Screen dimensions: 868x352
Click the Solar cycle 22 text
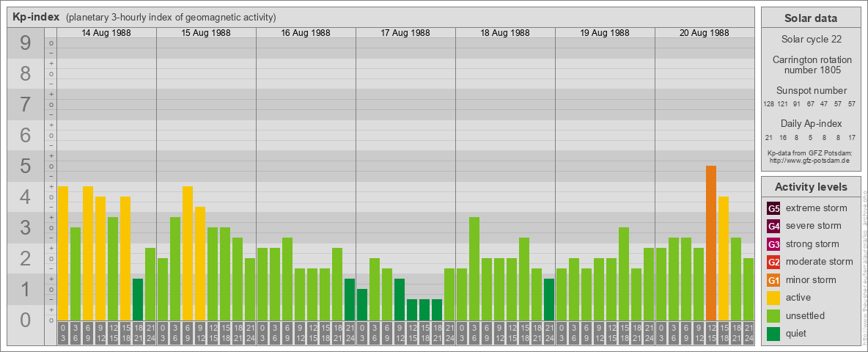[x=811, y=40]
